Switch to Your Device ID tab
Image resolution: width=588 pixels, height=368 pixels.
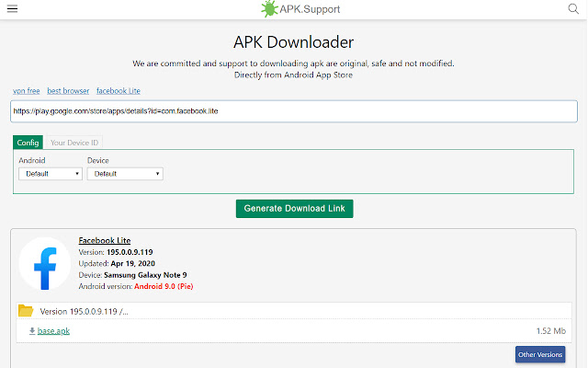(x=74, y=143)
